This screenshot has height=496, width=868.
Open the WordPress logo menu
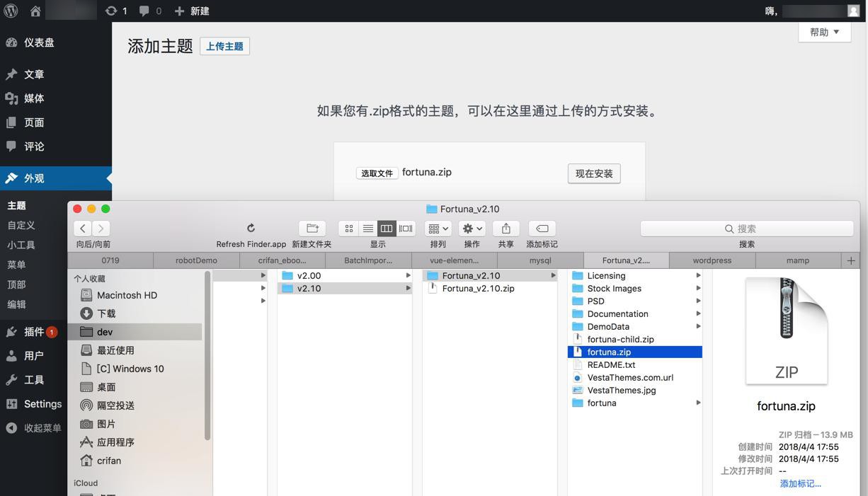pos(11,11)
